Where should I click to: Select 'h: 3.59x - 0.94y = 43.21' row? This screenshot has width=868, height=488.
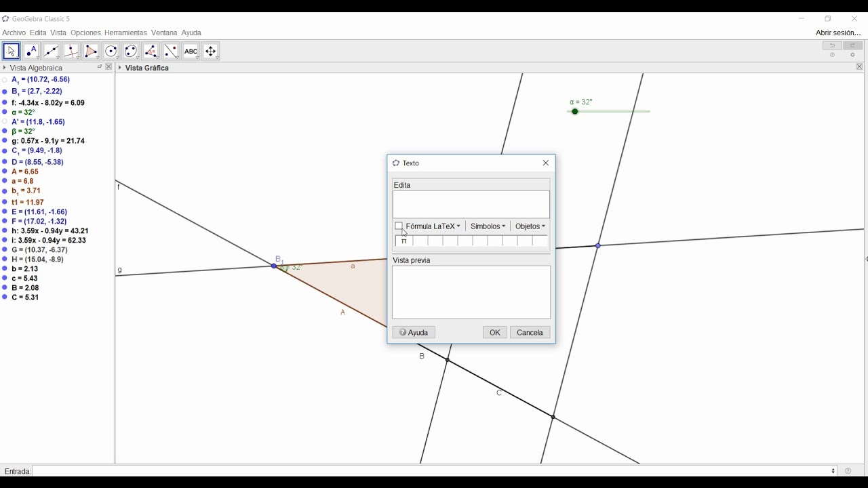point(50,231)
